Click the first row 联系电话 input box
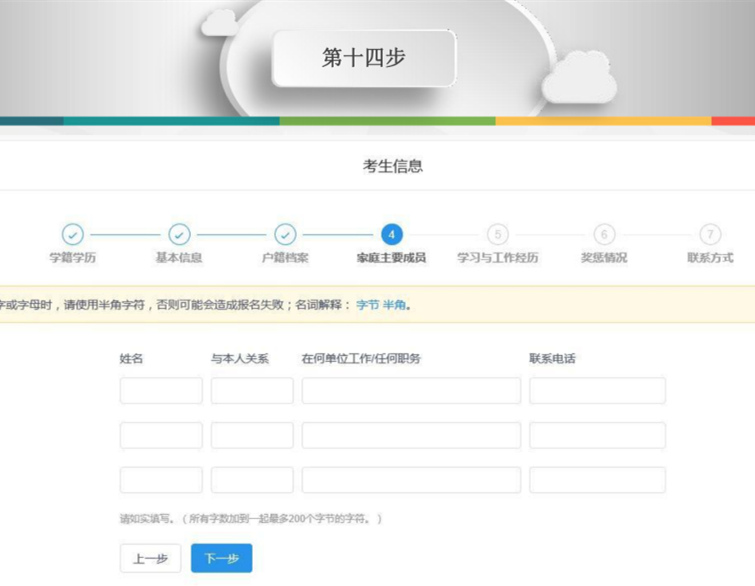 [x=597, y=391]
